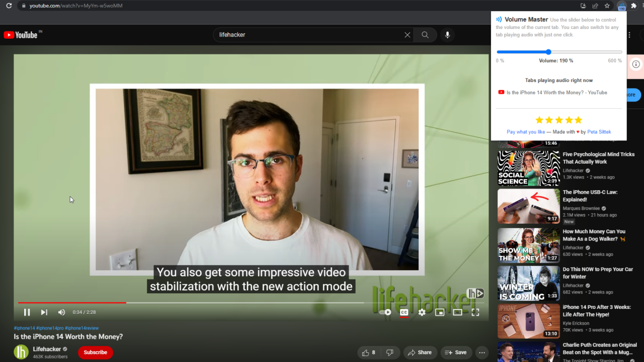This screenshot has height=362, width=644.
Task: Open Chrome extensions puzzle icon
Action: click(x=633, y=5)
